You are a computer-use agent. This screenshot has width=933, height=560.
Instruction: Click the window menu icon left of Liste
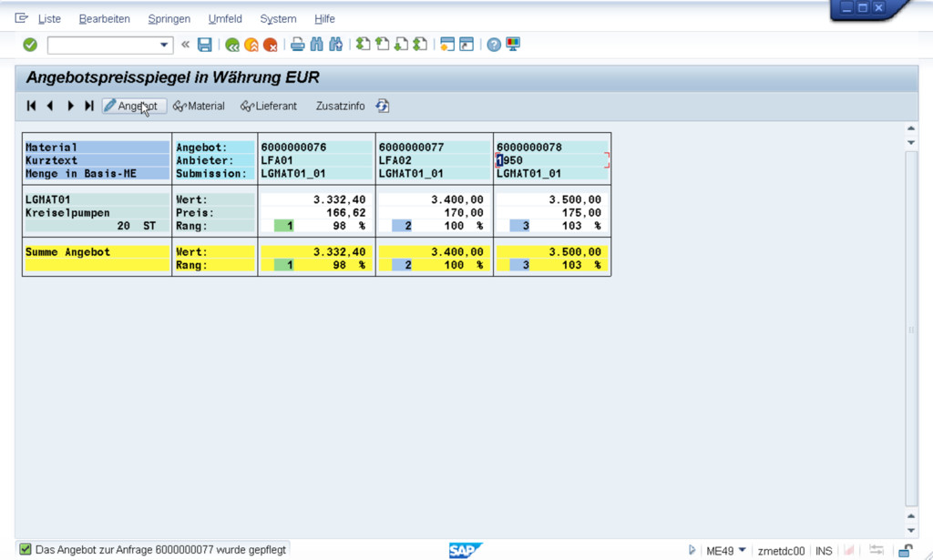coord(22,18)
